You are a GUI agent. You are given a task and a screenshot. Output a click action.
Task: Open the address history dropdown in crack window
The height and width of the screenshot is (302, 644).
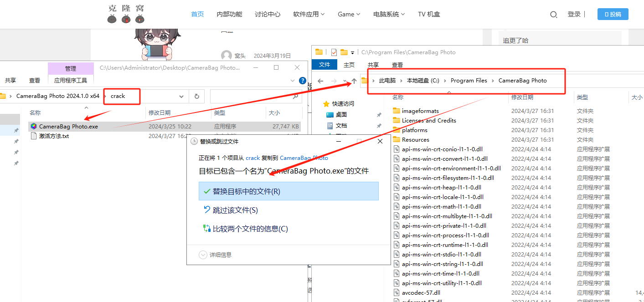(x=181, y=97)
